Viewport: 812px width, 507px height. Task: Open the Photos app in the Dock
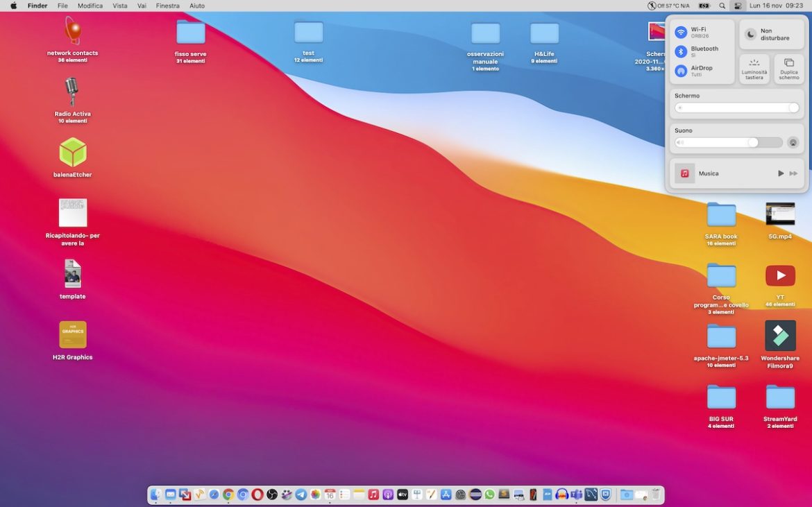315,495
